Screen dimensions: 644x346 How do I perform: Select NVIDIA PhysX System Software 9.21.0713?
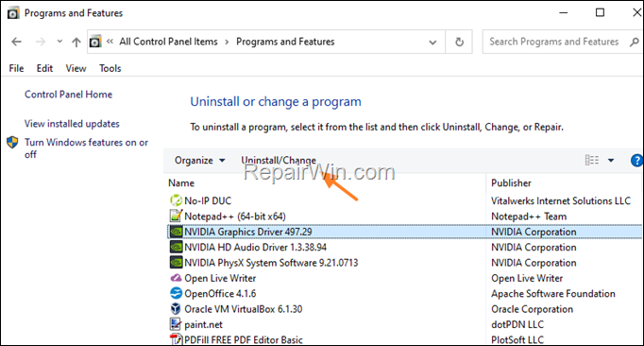click(x=271, y=263)
